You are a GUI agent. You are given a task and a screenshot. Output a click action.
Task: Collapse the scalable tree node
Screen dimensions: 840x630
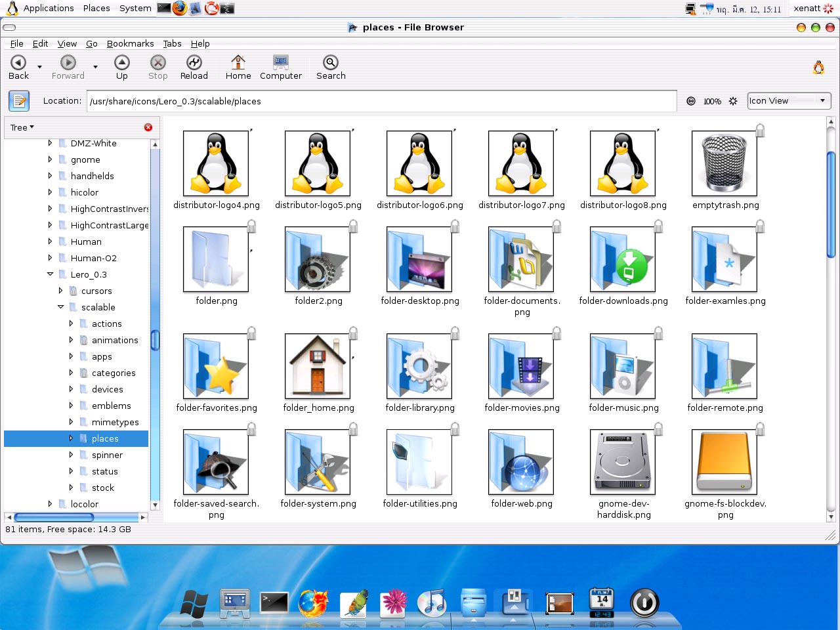pos(60,307)
